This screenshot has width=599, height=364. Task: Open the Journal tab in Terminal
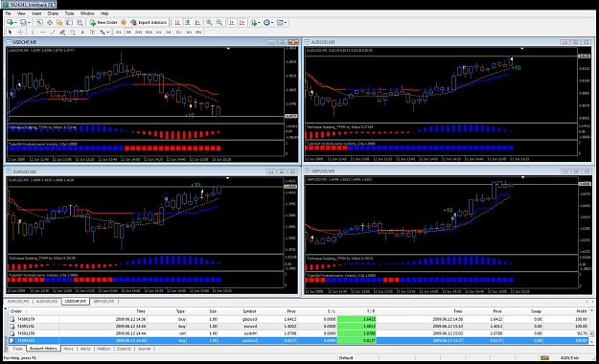tap(144, 349)
